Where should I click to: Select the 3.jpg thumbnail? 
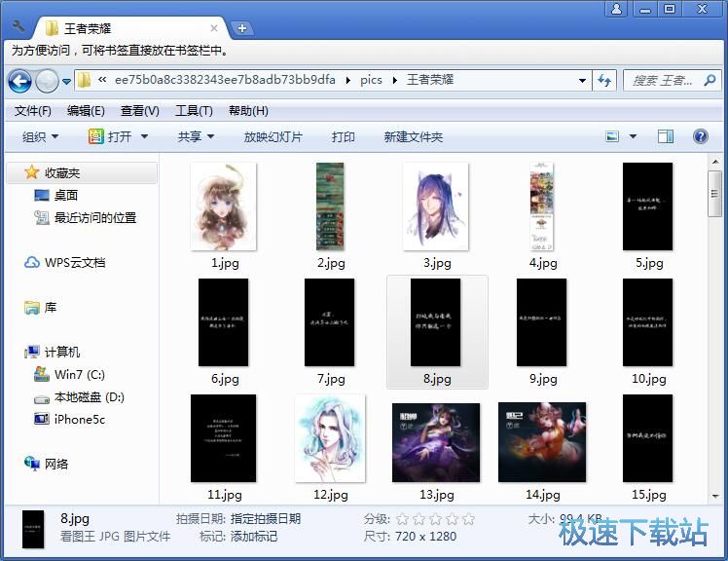pos(436,206)
